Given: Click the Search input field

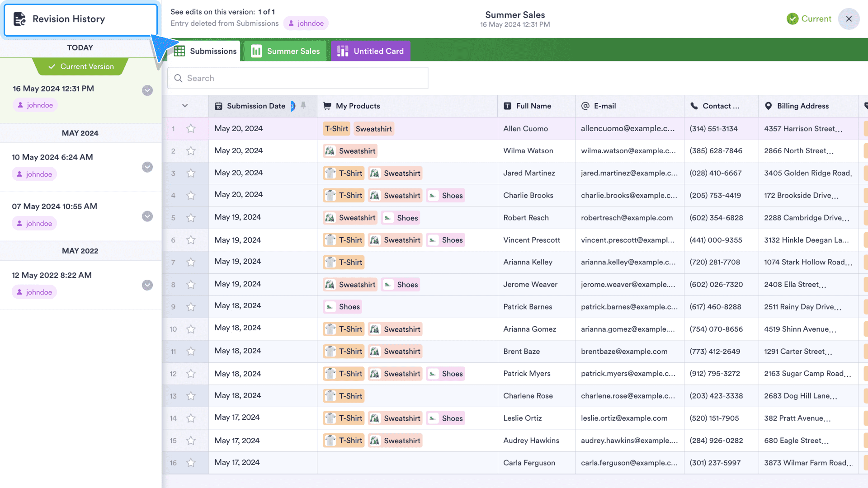Looking at the screenshot, I should 297,78.
